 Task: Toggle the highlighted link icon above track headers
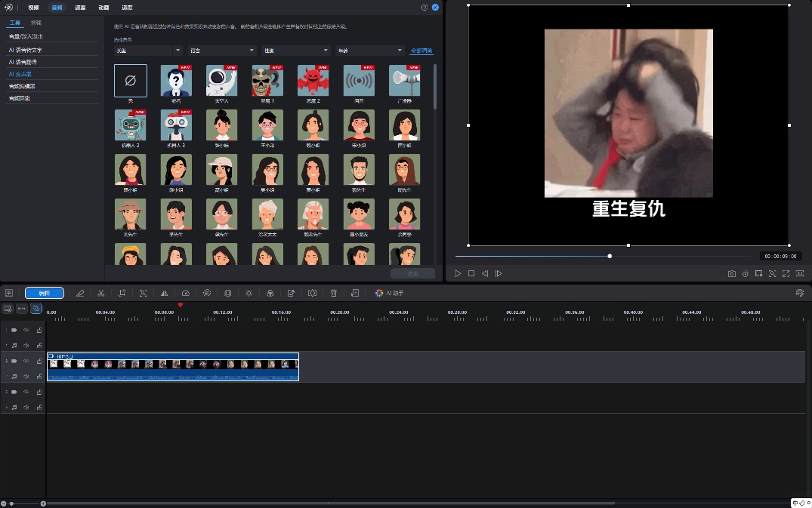point(36,309)
